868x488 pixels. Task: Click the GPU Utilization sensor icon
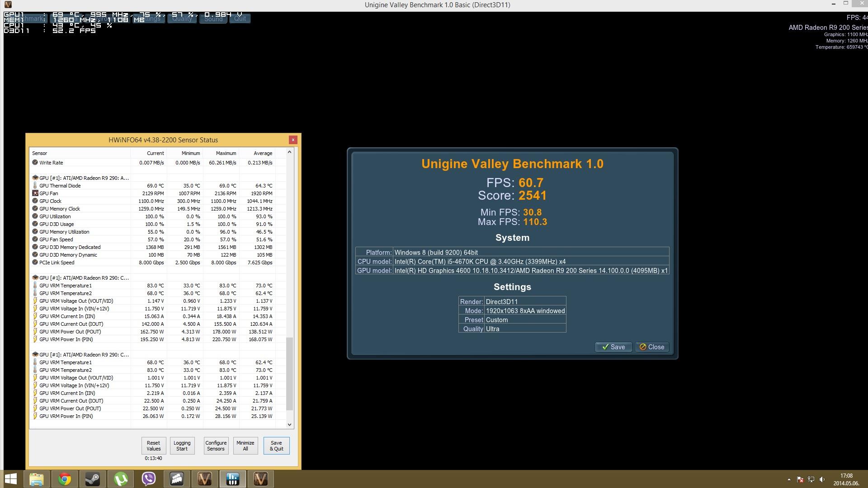coord(35,216)
